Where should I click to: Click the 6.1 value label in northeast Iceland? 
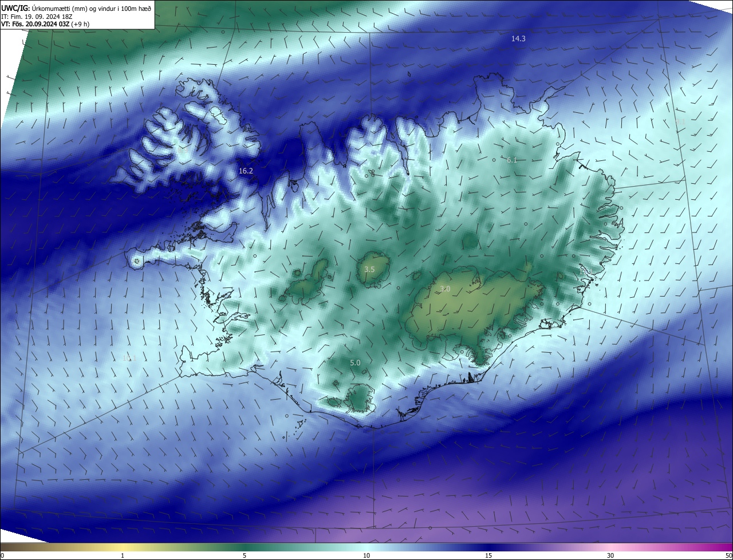(x=512, y=160)
